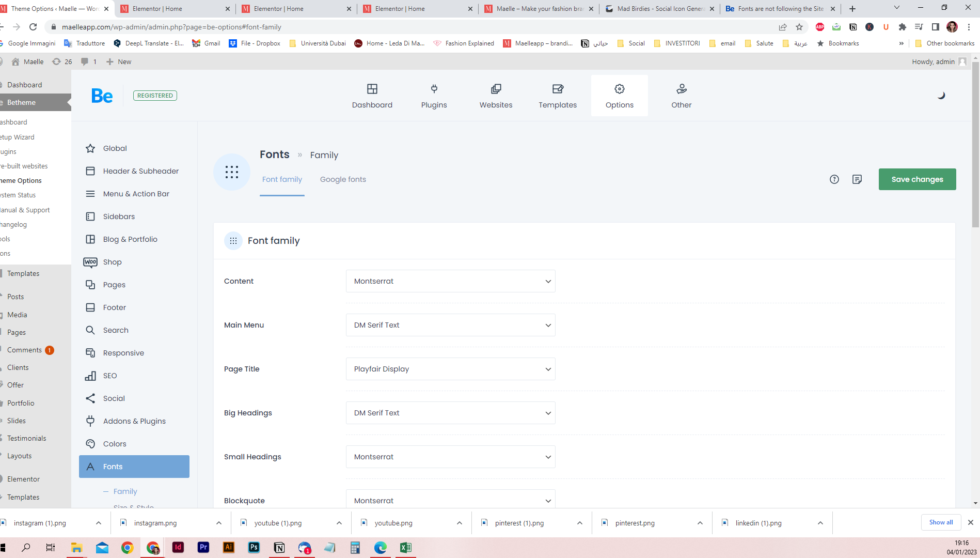The width and height of the screenshot is (980, 558).
Task: Open the Small Headings font dropdown
Action: coord(450,457)
